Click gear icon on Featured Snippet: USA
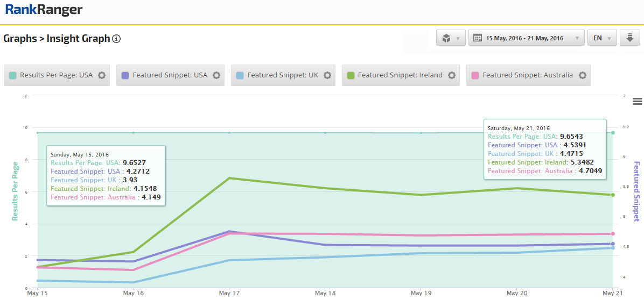This screenshot has height=300, width=644. coord(216,75)
